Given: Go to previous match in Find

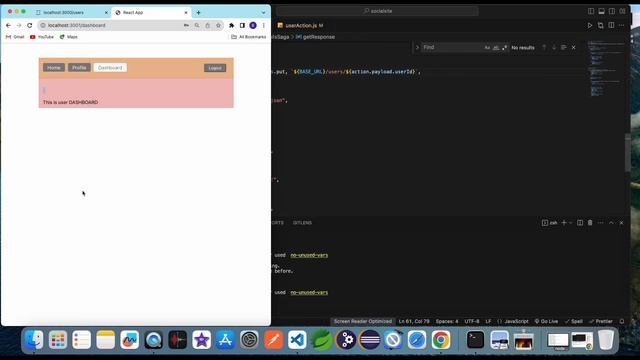Looking at the screenshot, I should (544, 48).
